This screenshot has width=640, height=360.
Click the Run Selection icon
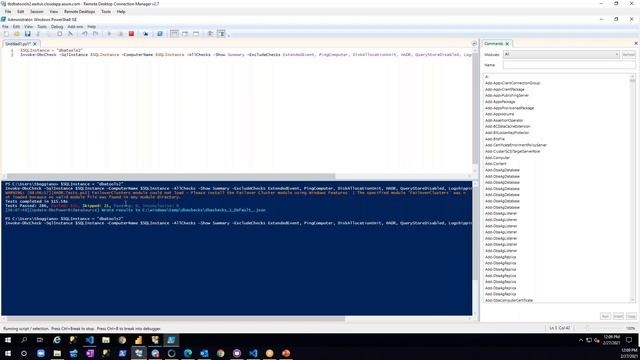pyautogui.click(x=120, y=34)
